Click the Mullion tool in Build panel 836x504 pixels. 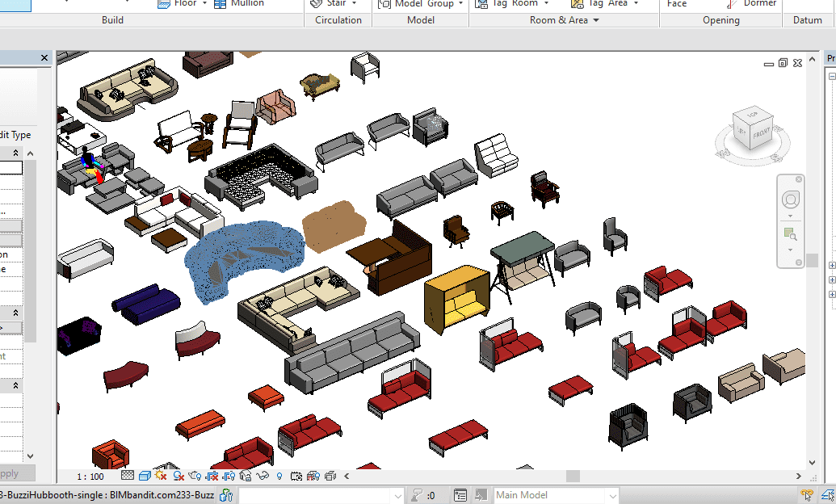pyautogui.click(x=239, y=3)
